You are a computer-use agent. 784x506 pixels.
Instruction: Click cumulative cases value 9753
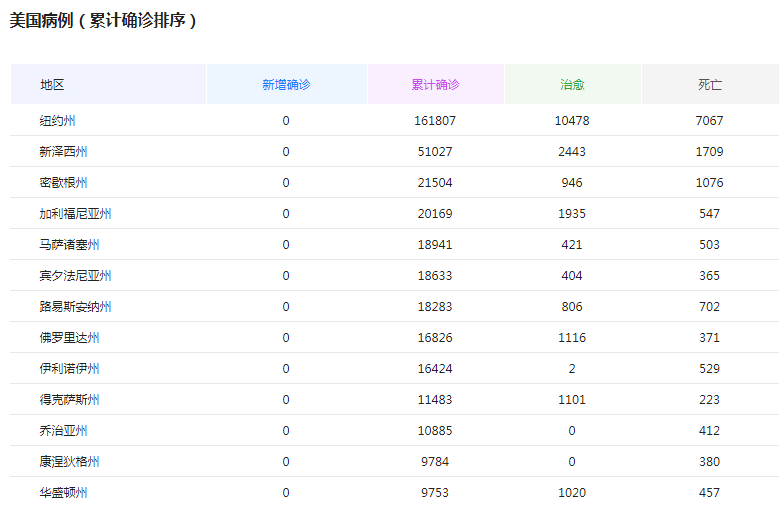click(x=435, y=492)
